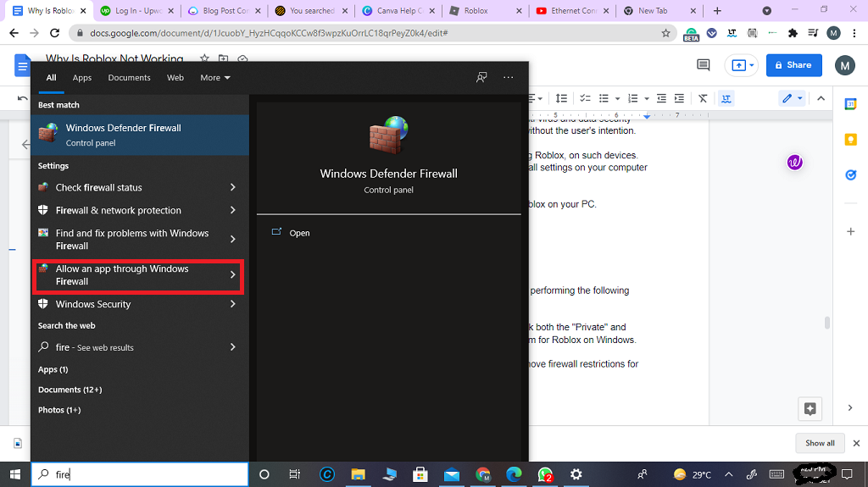
Task: Click Show all downloads button
Action: pos(820,443)
